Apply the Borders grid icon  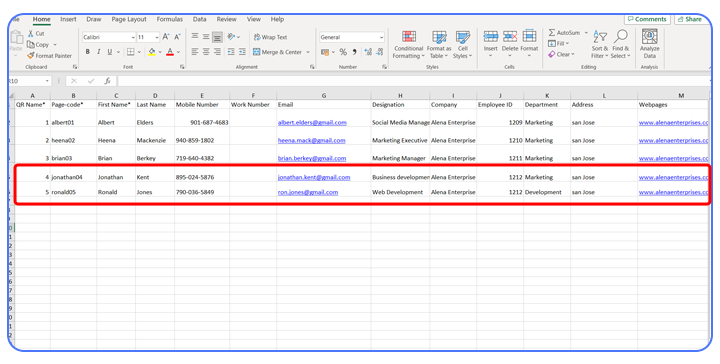click(x=131, y=52)
